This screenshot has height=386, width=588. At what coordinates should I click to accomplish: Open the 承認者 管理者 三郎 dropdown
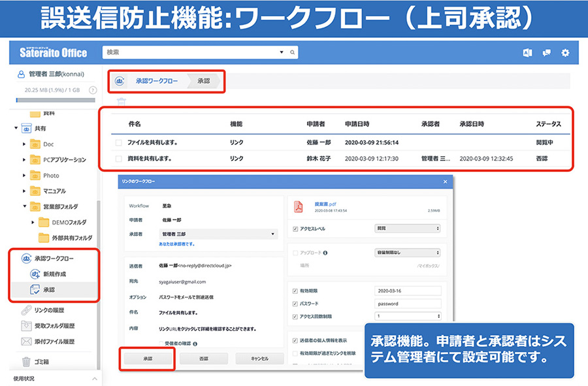(x=219, y=234)
